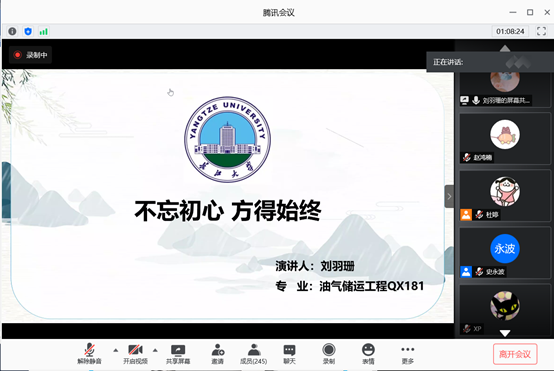Open the emoji reactions icon
This screenshot has width=554, height=371.
368,354
